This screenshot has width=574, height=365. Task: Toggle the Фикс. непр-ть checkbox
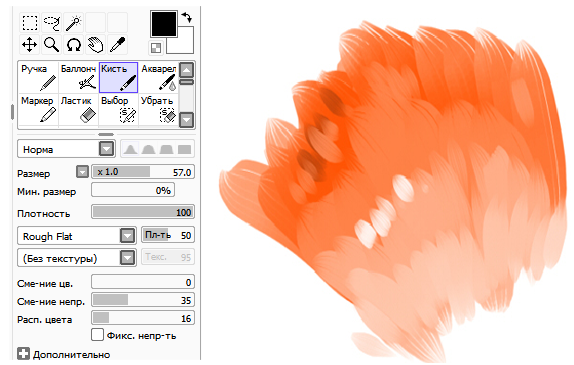(x=97, y=335)
